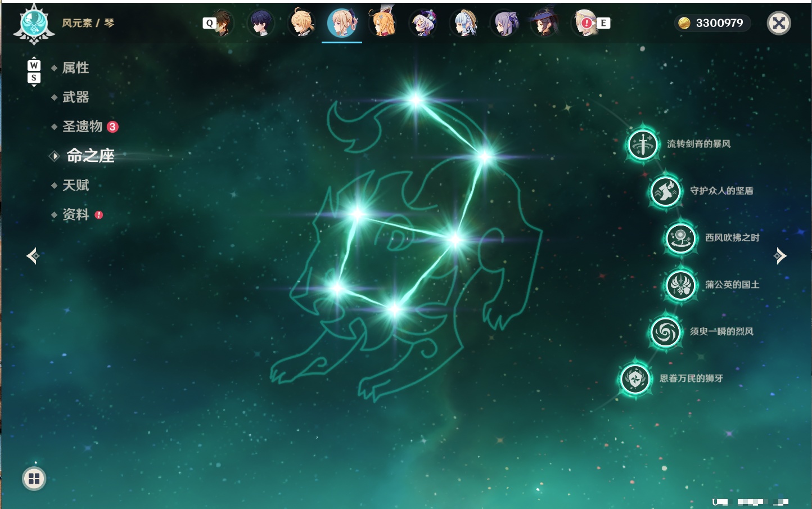Open 流转剑脊的暴风 constellation node icon

coord(642,144)
